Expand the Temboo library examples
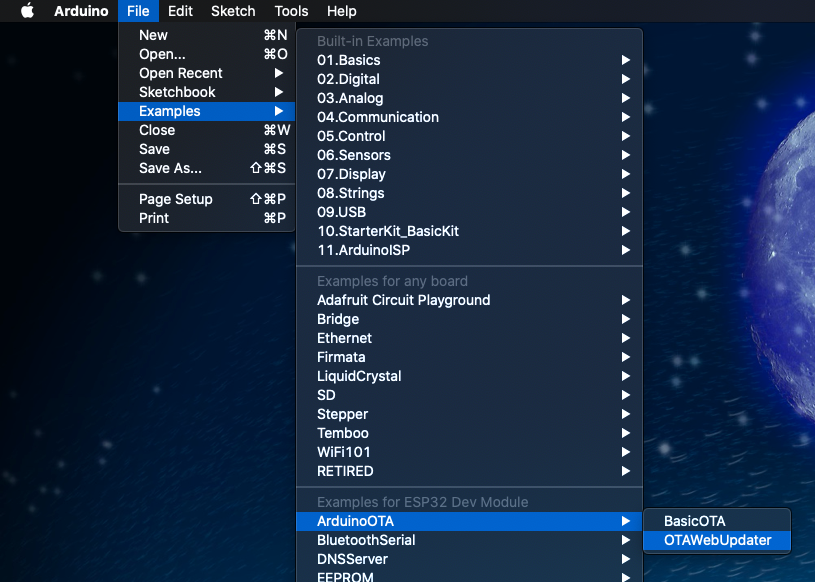The height and width of the screenshot is (582, 815). click(469, 433)
